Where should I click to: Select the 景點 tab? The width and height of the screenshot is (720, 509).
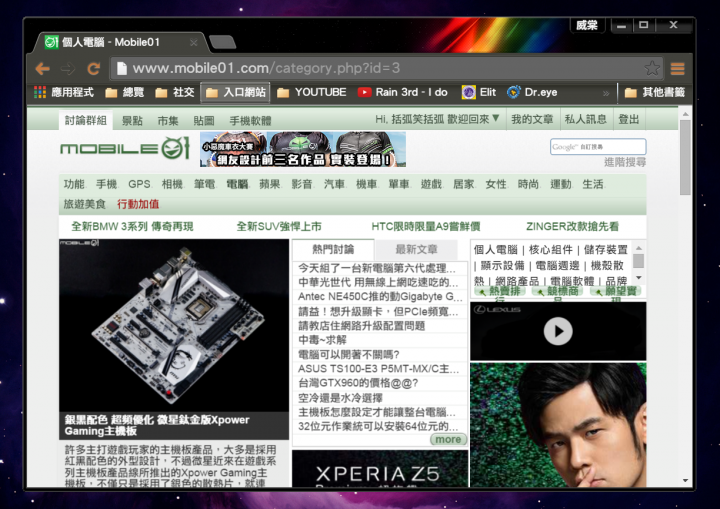[x=132, y=121]
